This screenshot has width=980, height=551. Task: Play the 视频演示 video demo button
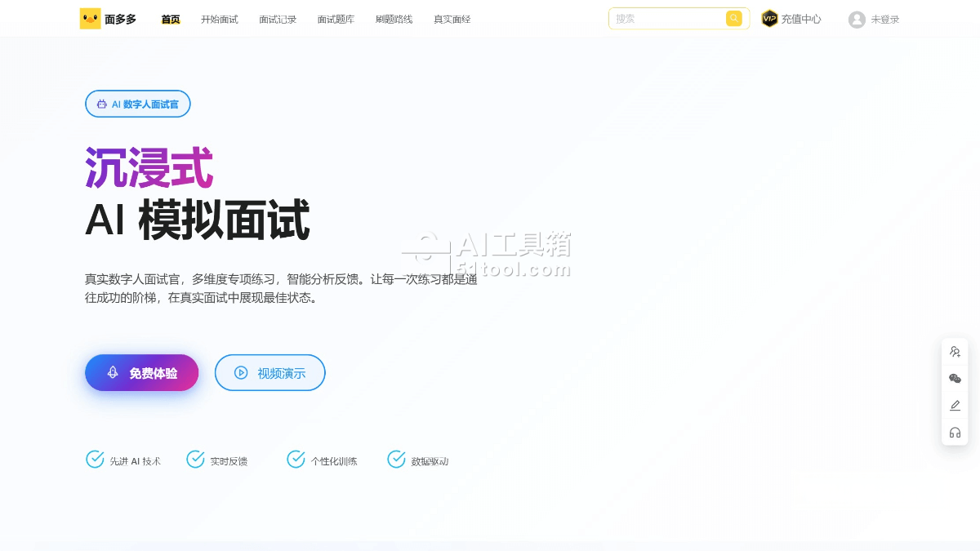(x=270, y=373)
